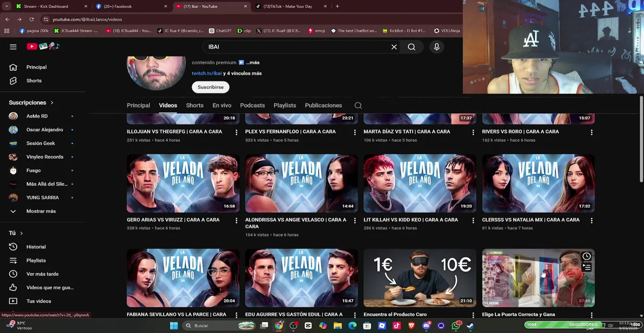The height and width of the screenshot is (333, 644).
Task: Clear the IBAI search text
Action: pyautogui.click(x=394, y=47)
